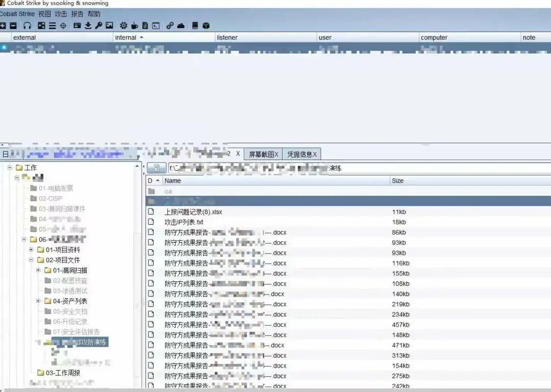Sort sessions by user column header
This screenshot has width=551, height=392.
[368, 38]
